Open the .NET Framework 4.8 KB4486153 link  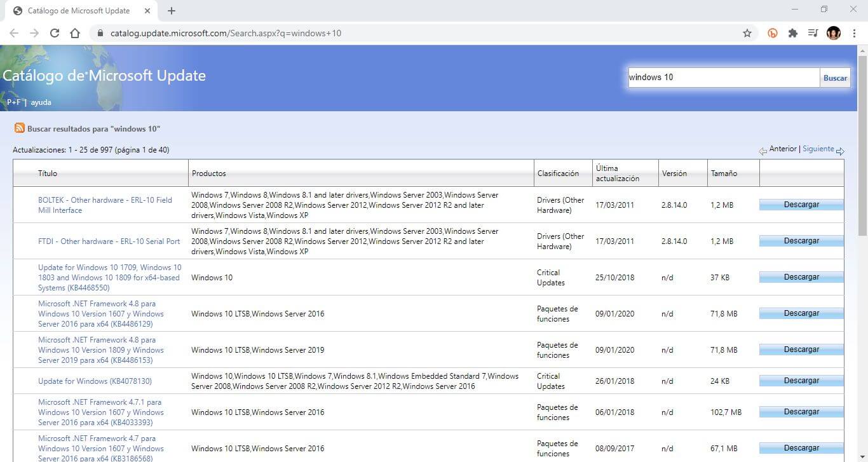coord(101,350)
